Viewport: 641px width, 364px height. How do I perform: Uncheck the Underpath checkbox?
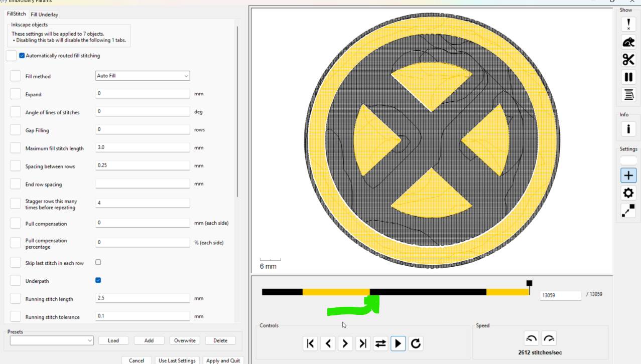[x=98, y=280]
